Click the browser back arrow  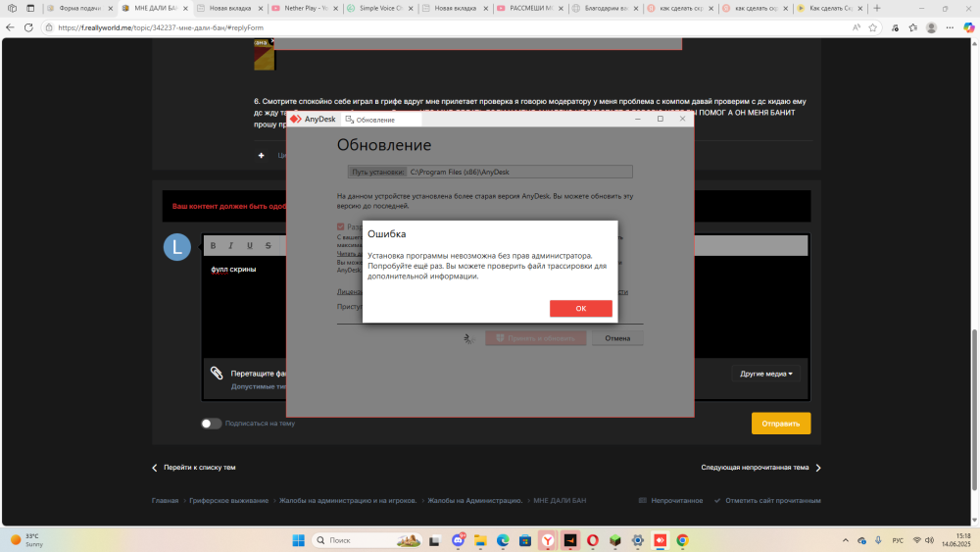coord(10,27)
